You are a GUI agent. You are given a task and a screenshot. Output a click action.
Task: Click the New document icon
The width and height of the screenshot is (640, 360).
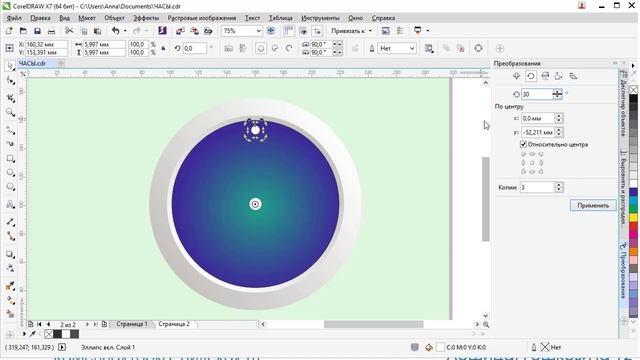(x=9, y=31)
